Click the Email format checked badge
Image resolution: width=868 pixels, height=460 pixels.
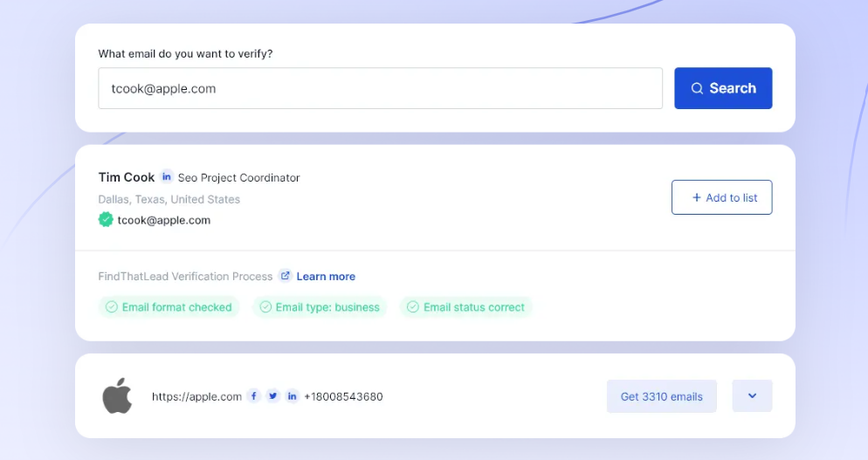169,307
